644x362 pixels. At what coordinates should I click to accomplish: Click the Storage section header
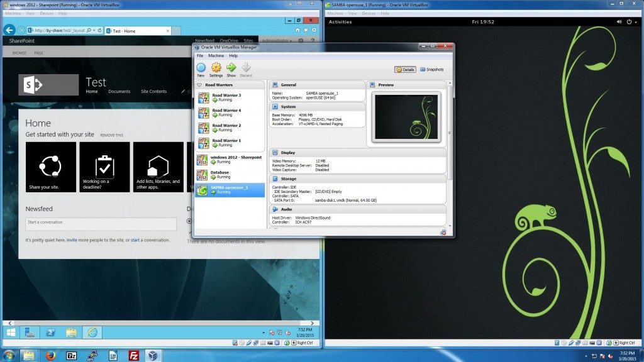click(357, 179)
